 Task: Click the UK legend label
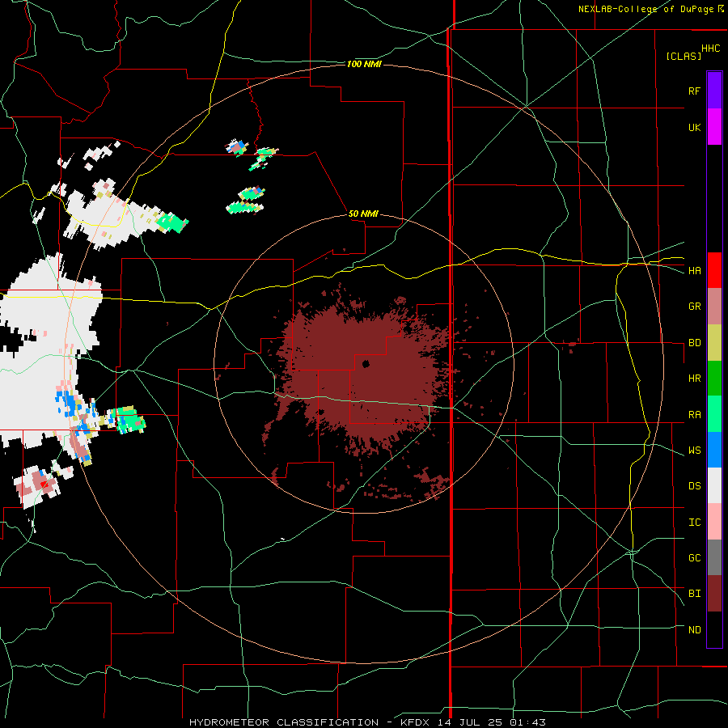(694, 127)
